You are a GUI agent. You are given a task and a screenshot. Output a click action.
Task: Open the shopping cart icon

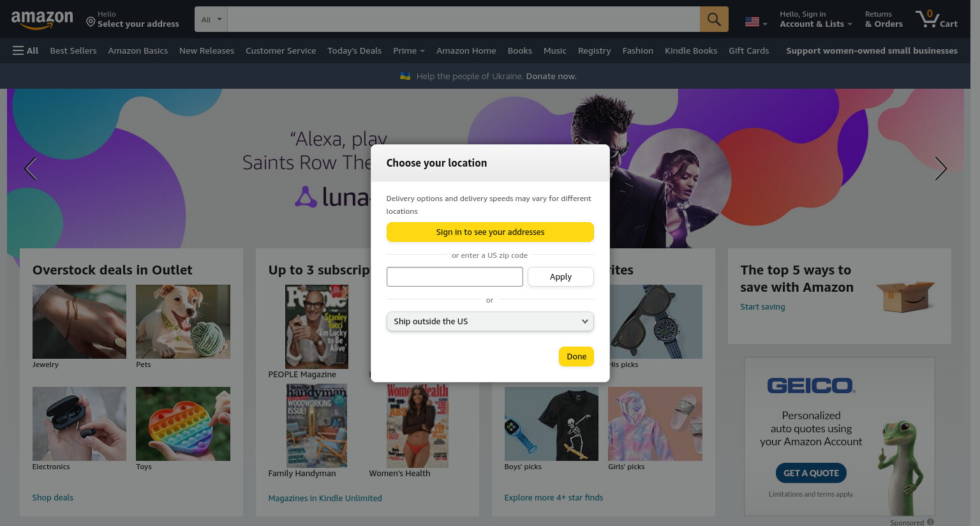(936, 19)
